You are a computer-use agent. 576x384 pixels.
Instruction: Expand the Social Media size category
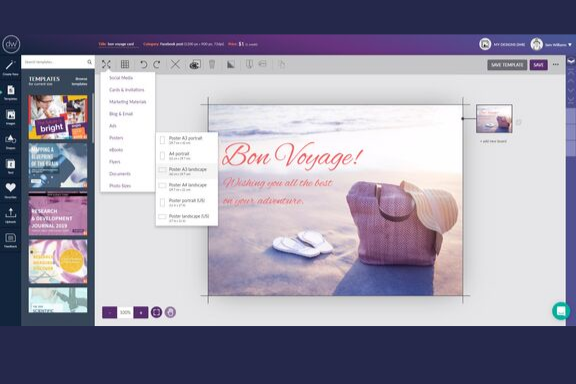click(121, 78)
